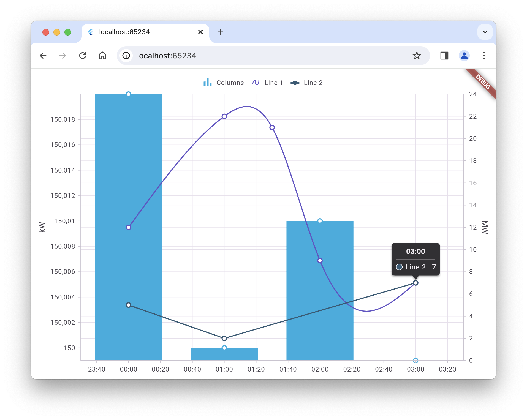This screenshot has width=527, height=420.
Task: Open the Chrome three-dot menu
Action: tap(484, 56)
